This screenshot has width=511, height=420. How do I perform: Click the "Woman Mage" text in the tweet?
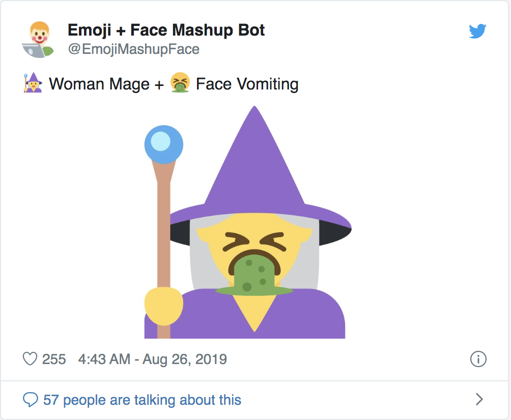(99, 83)
